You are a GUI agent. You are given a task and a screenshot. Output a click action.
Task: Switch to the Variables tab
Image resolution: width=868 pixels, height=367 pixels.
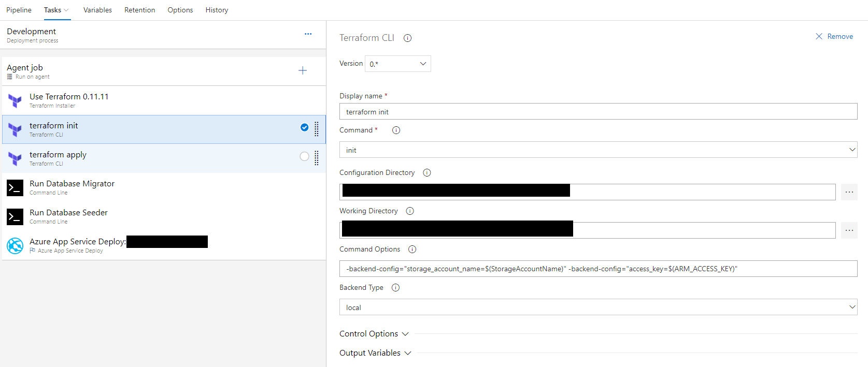click(97, 10)
